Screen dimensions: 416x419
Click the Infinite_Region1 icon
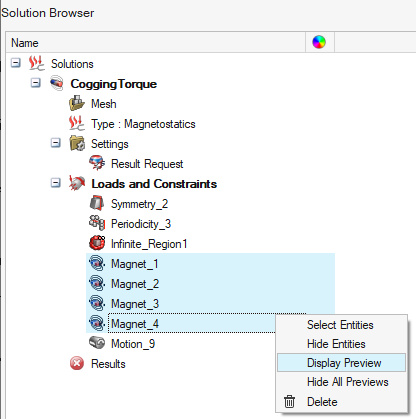point(97,243)
